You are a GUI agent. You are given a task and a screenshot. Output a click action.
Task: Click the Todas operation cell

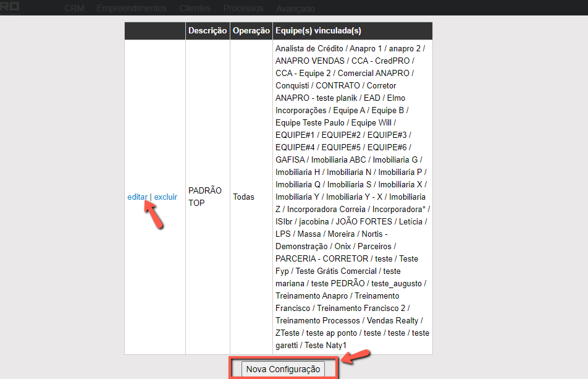243,197
